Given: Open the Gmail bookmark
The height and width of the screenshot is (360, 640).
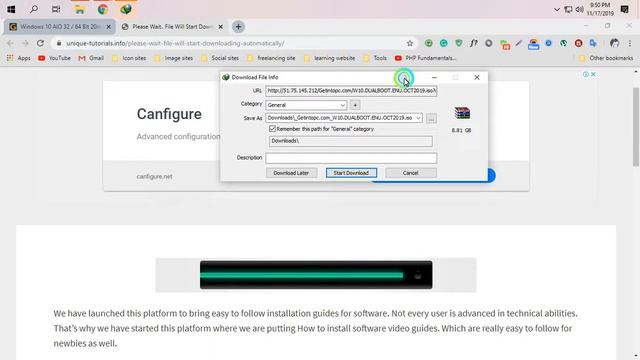Looking at the screenshot, I should click(x=91, y=58).
